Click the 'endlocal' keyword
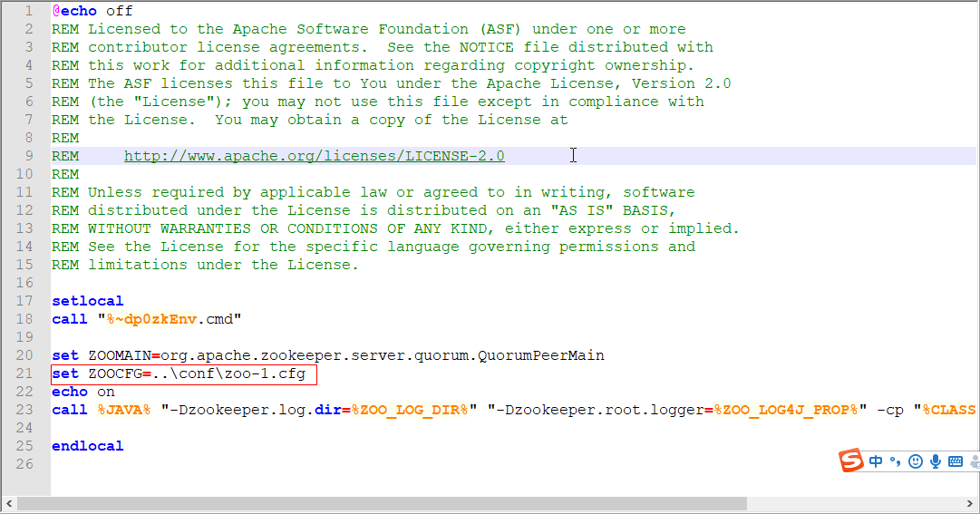This screenshot has width=980, height=514. [88, 446]
